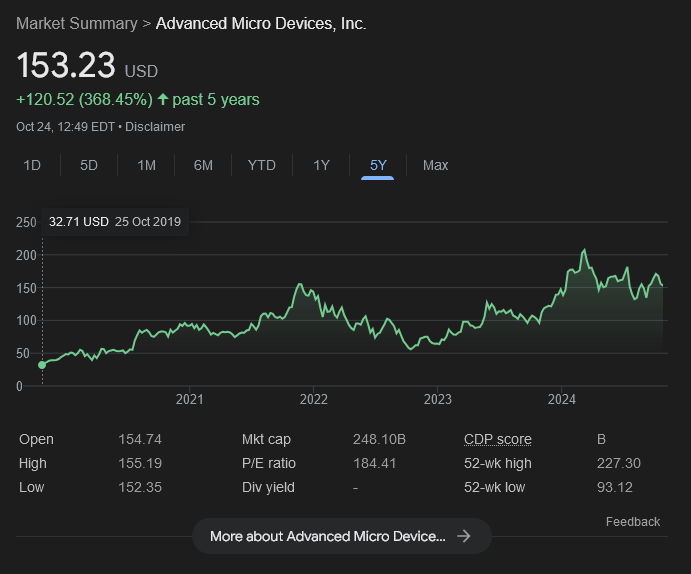Click the P/E ratio value 184.41
This screenshot has width=691, height=574.
pyautogui.click(x=374, y=463)
